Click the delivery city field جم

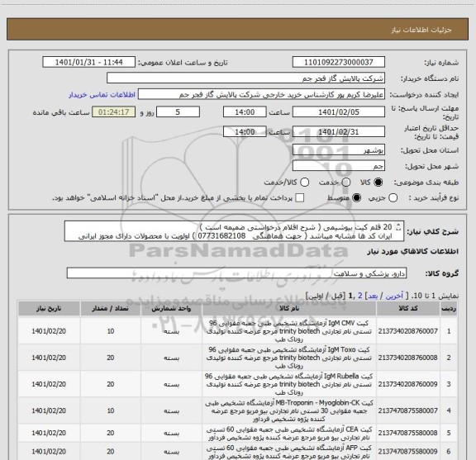point(339,166)
